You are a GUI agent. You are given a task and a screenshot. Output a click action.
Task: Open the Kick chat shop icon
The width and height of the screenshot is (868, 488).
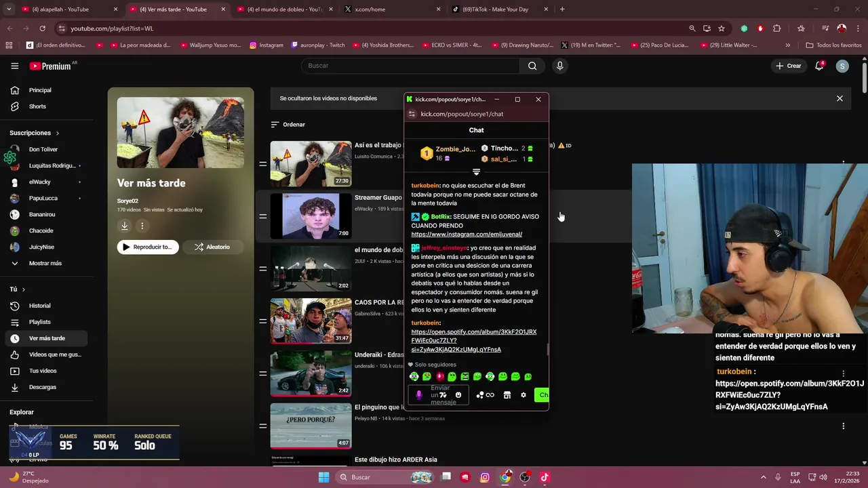coord(507,395)
